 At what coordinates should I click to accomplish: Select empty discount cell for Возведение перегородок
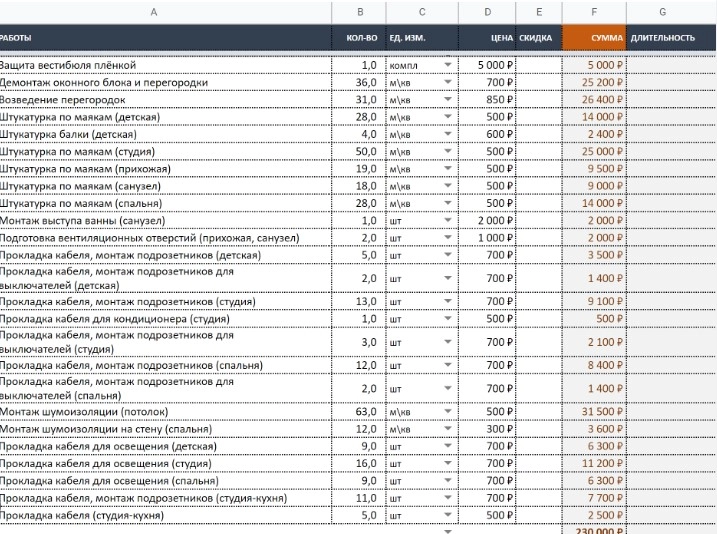click(x=539, y=99)
